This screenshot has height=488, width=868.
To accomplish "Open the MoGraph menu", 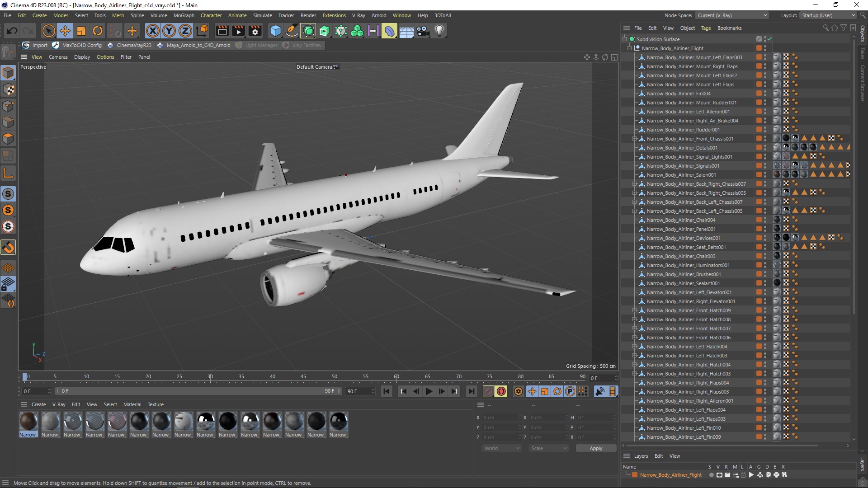I will (x=184, y=15).
